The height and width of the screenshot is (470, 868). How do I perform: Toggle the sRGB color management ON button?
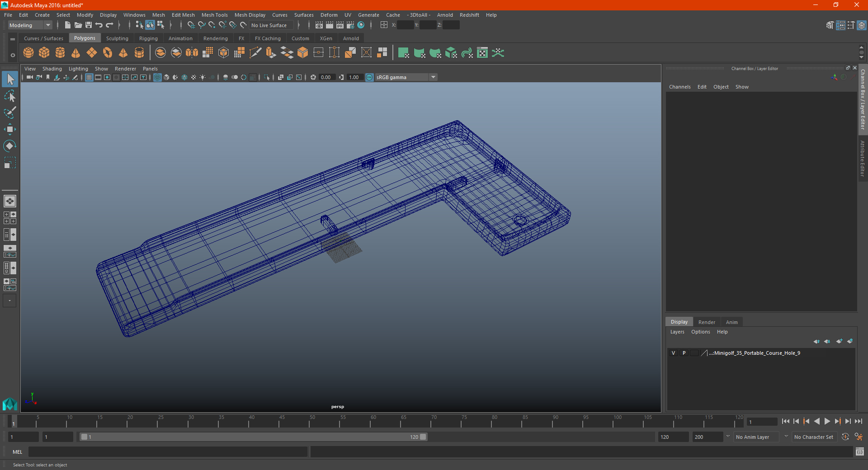pyautogui.click(x=369, y=77)
